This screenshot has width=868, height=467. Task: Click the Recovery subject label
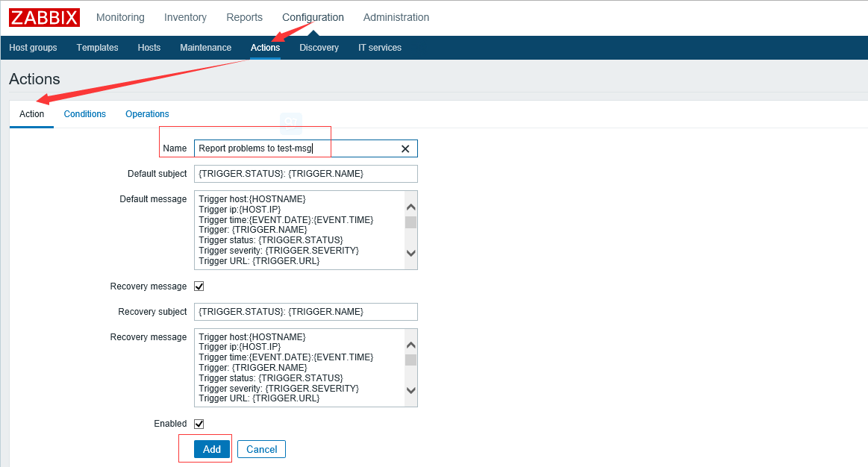tap(152, 312)
